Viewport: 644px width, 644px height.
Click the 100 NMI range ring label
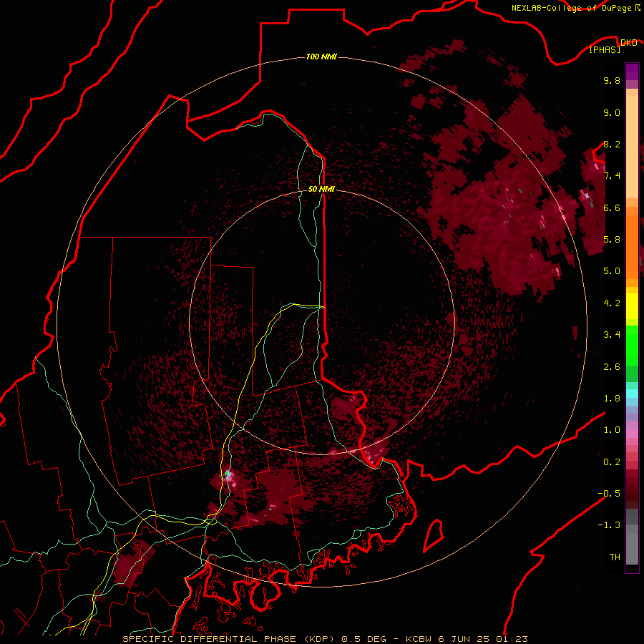coord(321,57)
